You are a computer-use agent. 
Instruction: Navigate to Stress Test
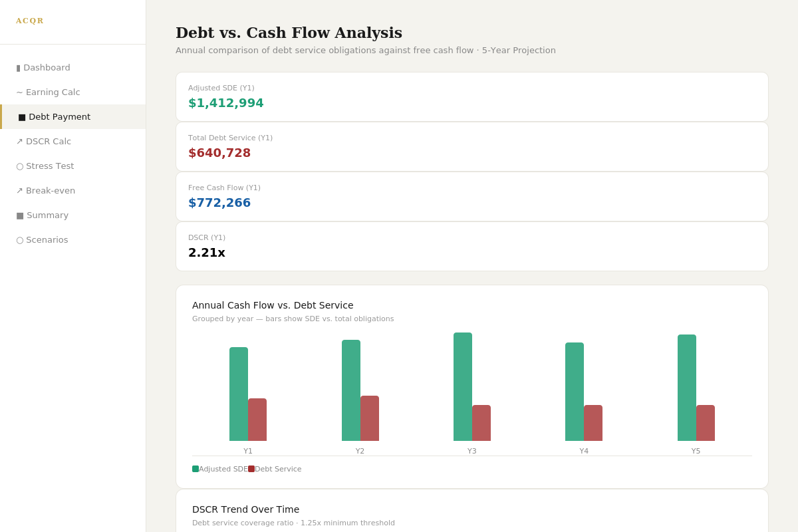(x=73, y=166)
